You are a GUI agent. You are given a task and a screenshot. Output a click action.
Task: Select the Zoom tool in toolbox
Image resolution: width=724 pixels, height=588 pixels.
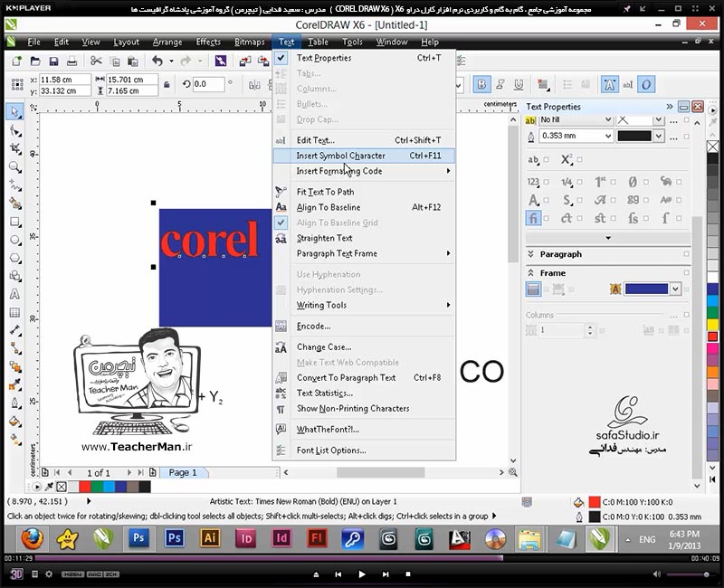[x=14, y=167]
